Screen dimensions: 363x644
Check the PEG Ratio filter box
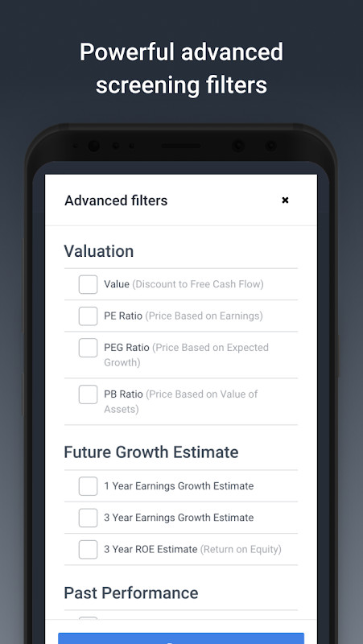tap(88, 348)
